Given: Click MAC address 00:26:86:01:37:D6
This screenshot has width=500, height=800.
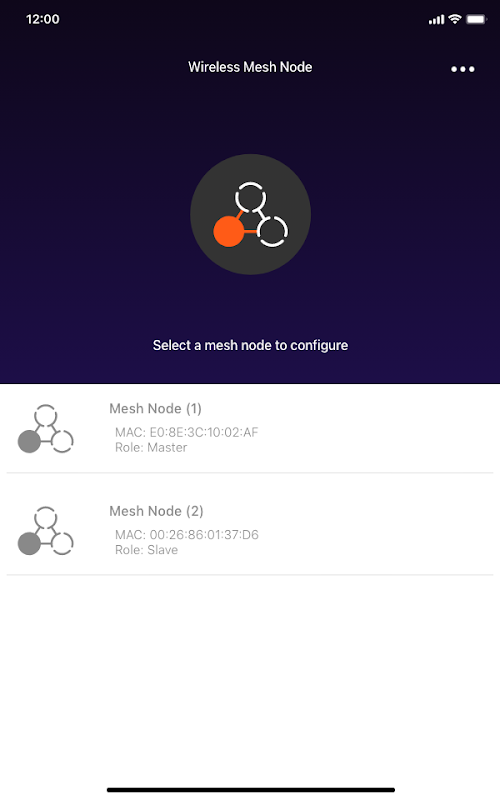Looking at the screenshot, I should coord(186,535).
